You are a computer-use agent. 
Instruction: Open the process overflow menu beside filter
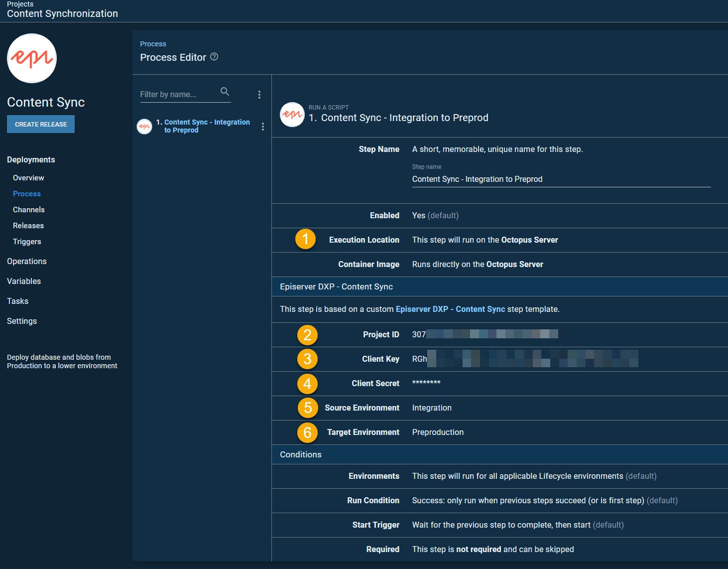pos(259,95)
